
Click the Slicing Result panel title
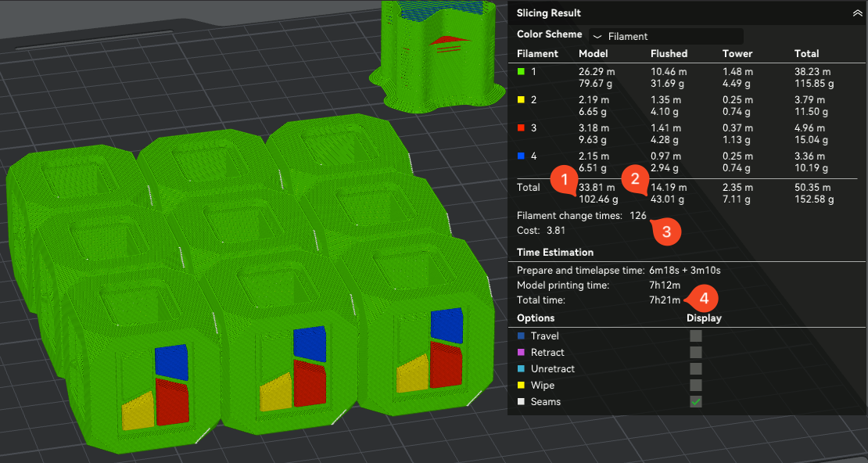click(549, 13)
